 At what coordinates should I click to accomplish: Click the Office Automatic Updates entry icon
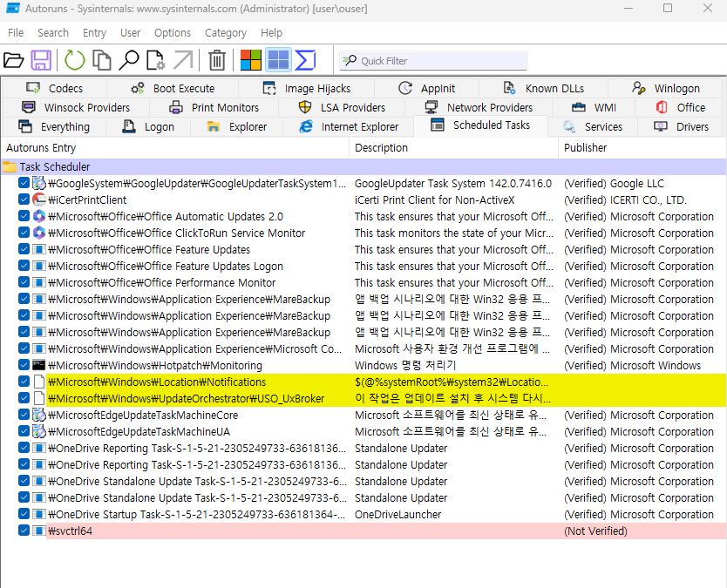[39, 216]
